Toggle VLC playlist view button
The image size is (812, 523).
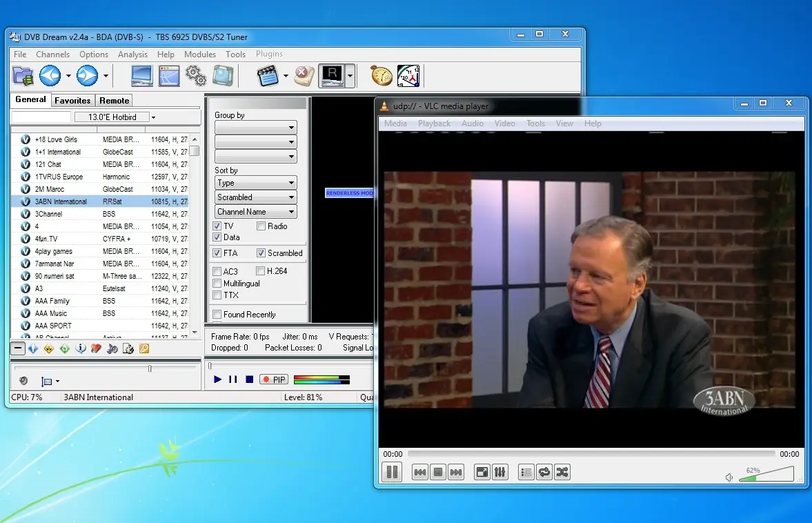coord(526,472)
